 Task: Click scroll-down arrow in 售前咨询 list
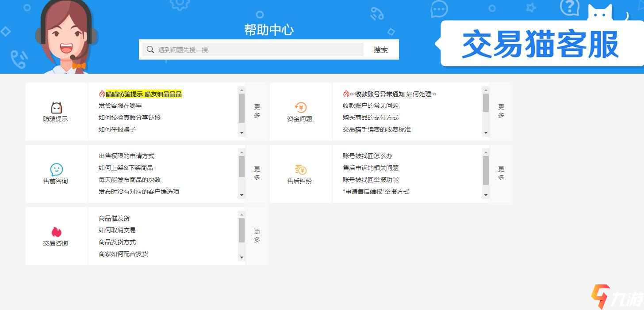(x=241, y=195)
